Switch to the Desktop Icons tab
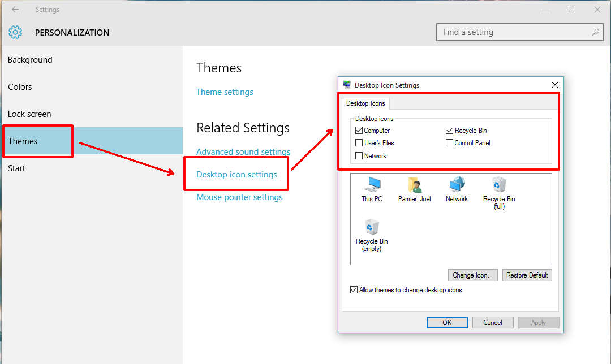The width and height of the screenshot is (611, 364). [365, 103]
